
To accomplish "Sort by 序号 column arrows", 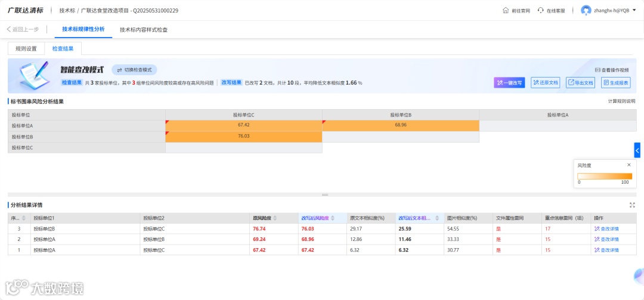I will pyautogui.click(x=23, y=218).
